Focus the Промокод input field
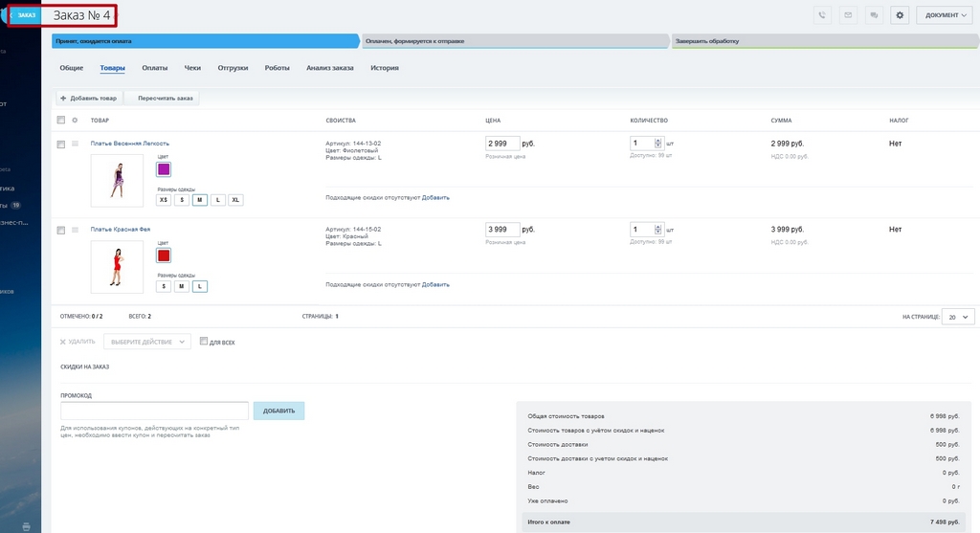 click(154, 411)
